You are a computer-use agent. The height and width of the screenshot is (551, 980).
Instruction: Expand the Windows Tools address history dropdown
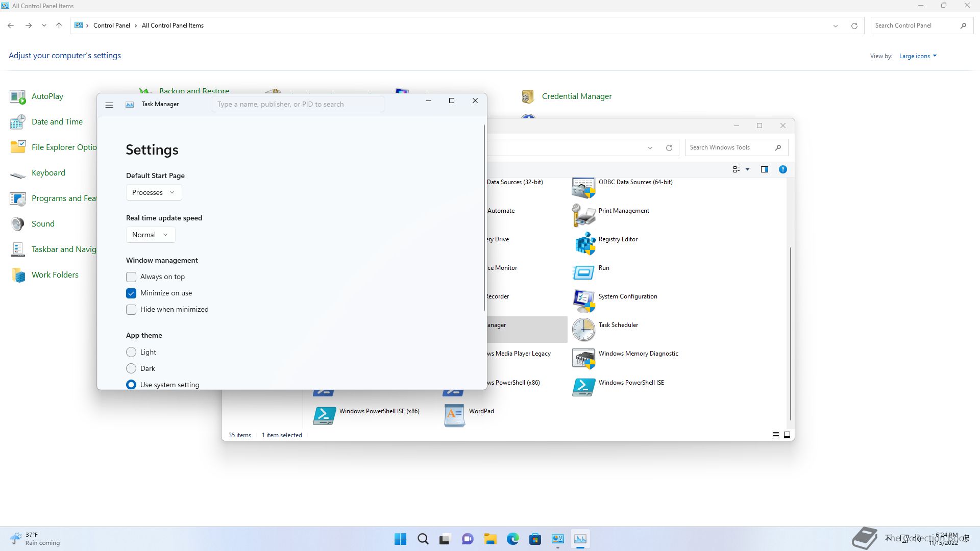click(650, 148)
